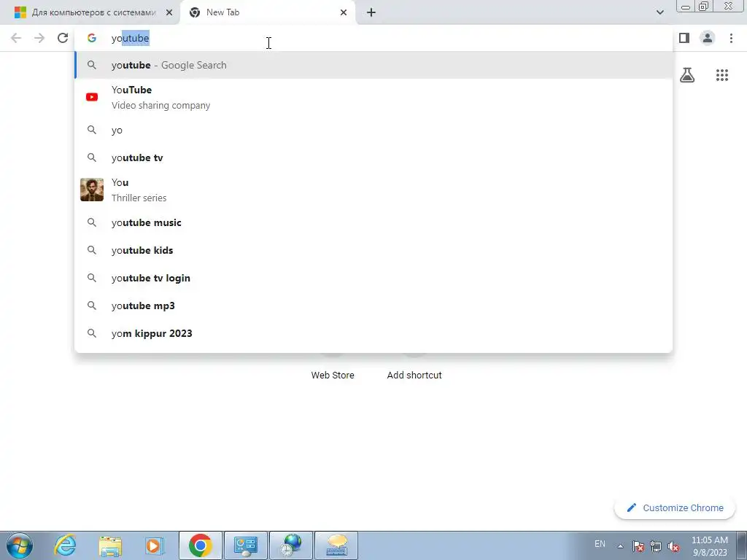Open the Search labs flask icon
This screenshot has width=747, height=560.
pyautogui.click(x=687, y=75)
